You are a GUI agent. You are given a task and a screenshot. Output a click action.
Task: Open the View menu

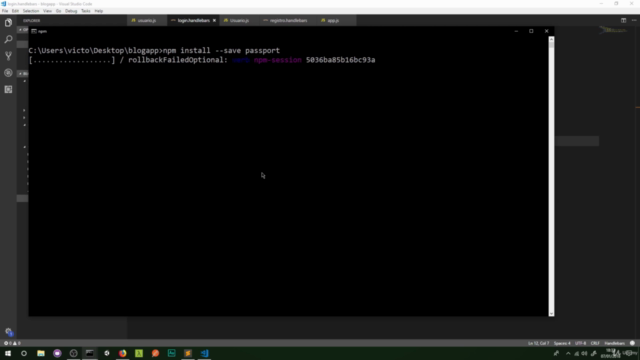[x=47, y=11]
